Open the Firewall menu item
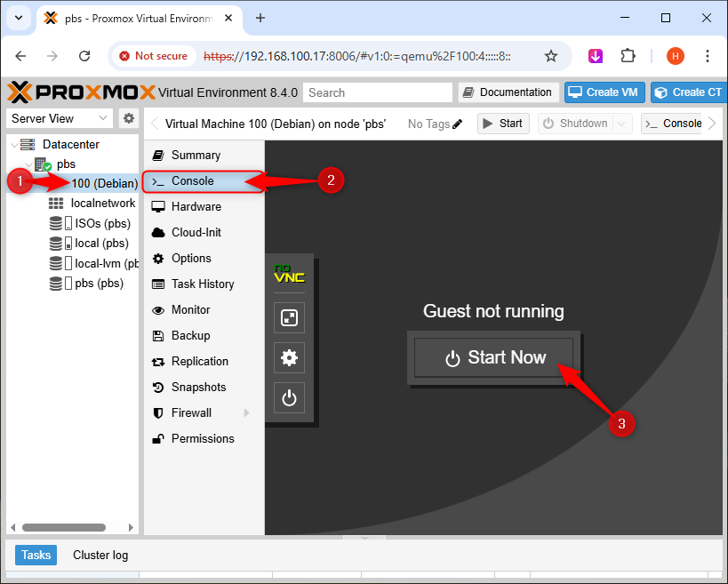This screenshot has width=728, height=584. coord(204,412)
